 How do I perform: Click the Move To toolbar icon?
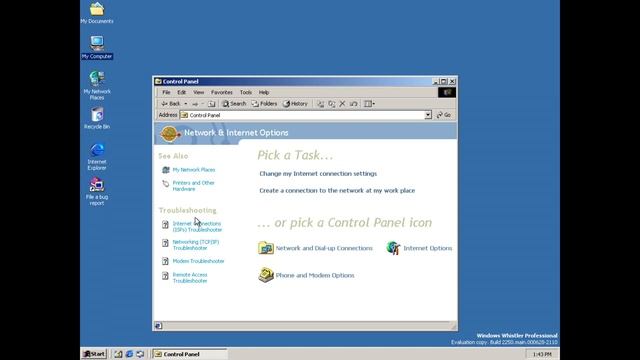pos(321,104)
